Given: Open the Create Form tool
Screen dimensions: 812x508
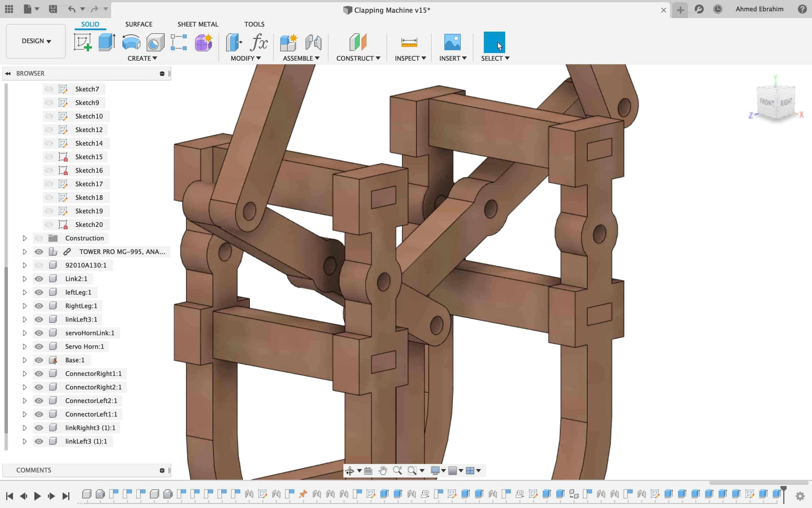Looking at the screenshot, I should click(204, 42).
